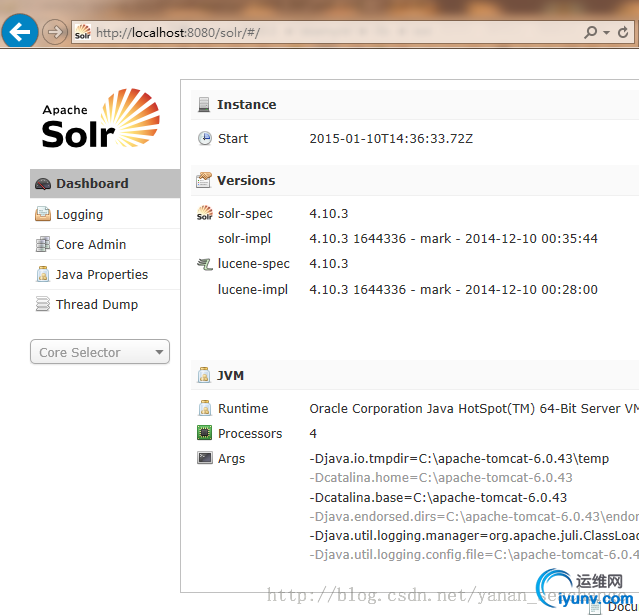Click the Runtime label
This screenshot has width=639, height=615.
243,408
